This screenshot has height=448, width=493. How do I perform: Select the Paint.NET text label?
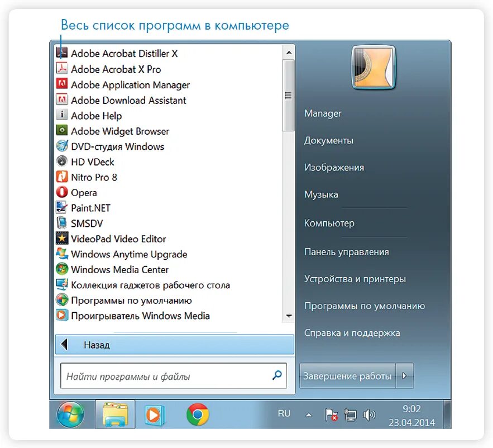coord(90,208)
